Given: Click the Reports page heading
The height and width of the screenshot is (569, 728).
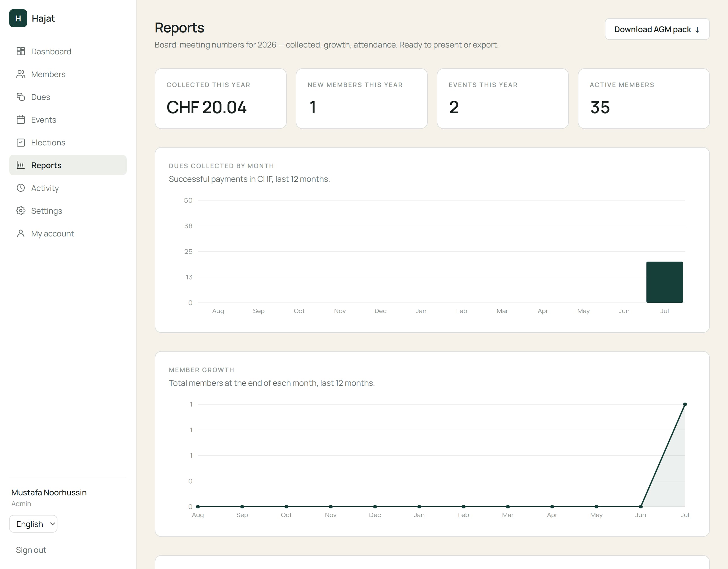Looking at the screenshot, I should pos(179,28).
